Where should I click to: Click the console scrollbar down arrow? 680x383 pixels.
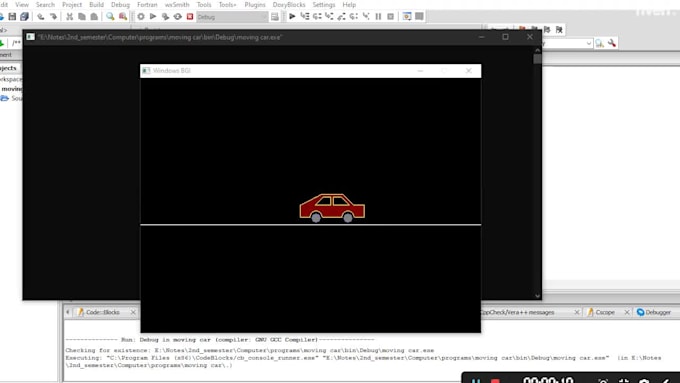(537, 296)
